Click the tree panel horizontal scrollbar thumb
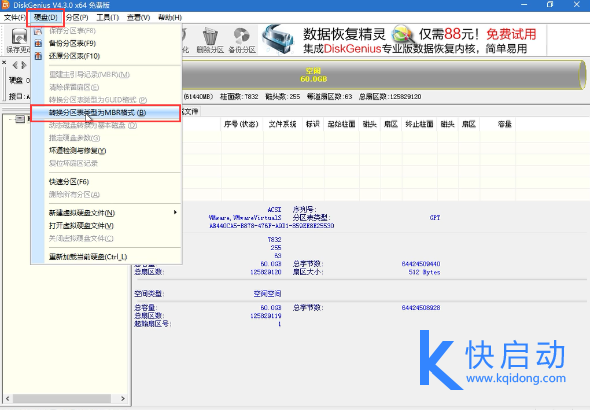This screenshot has width=590, height=410. pos(62,398)
